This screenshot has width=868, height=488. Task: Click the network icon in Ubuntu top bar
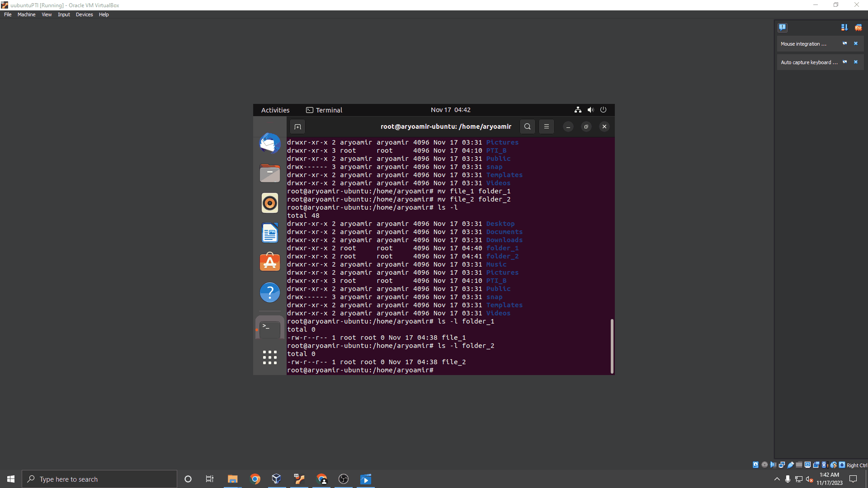[x=578, y=110]
